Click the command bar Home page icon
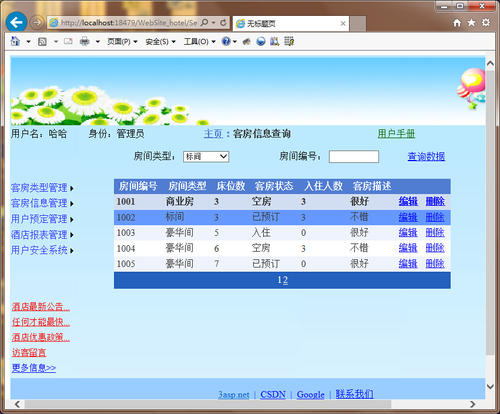Viewport: 500px width, 414px height. (x=15, y=41)
